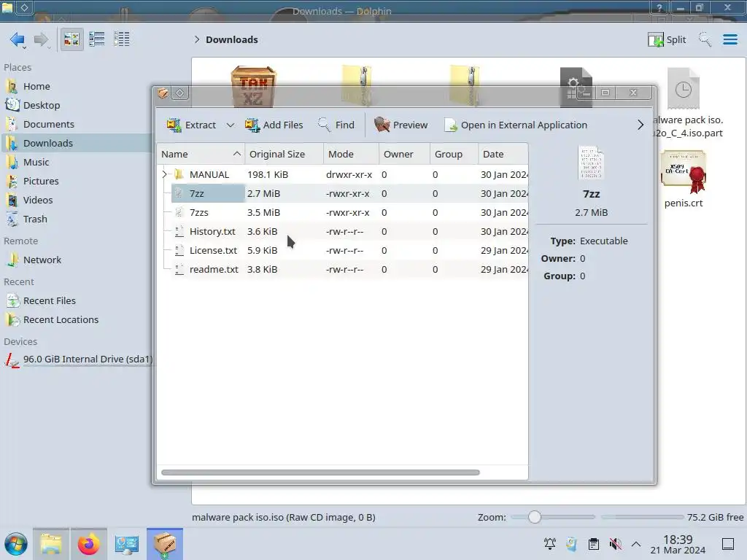Sort by the Group column header
Viewport: 747px width, 560px height.
tap(454, 154)
